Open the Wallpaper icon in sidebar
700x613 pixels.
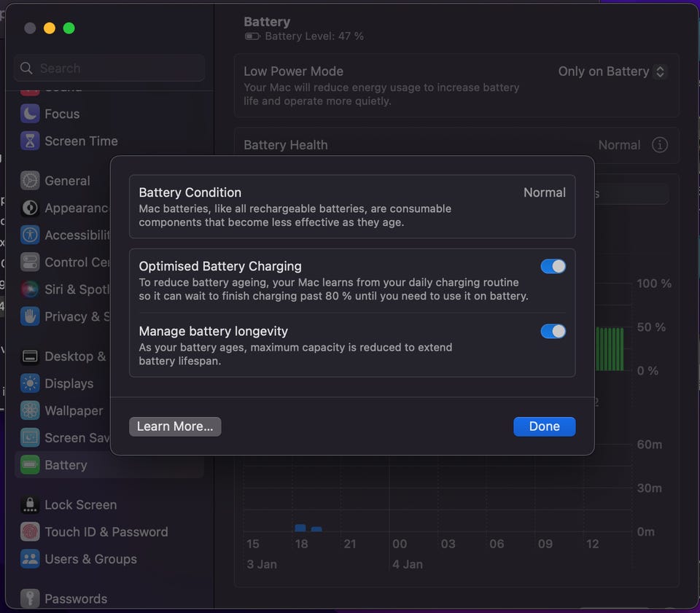[30, 410]
